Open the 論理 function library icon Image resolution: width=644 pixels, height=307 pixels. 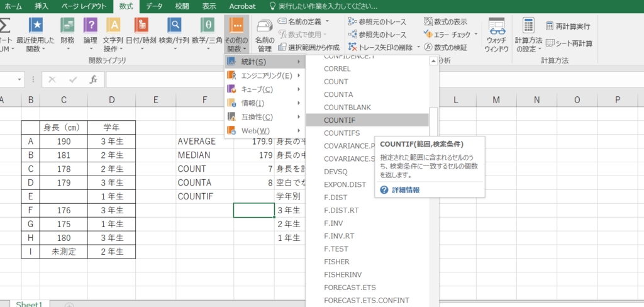91,26
